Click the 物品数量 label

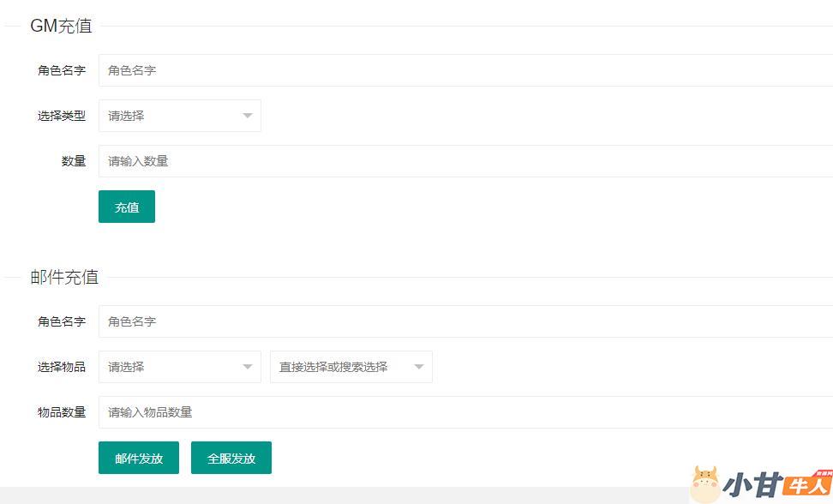(62, 412)
